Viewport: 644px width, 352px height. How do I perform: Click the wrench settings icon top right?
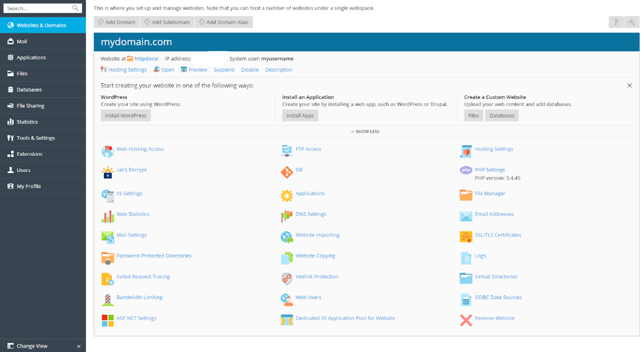tap(632, 22)
